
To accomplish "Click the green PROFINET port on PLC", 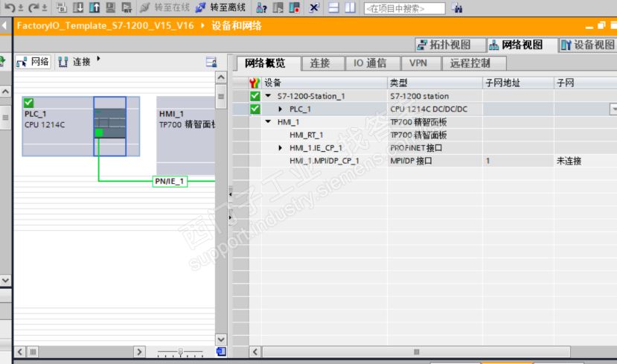I will click(99, 132).
